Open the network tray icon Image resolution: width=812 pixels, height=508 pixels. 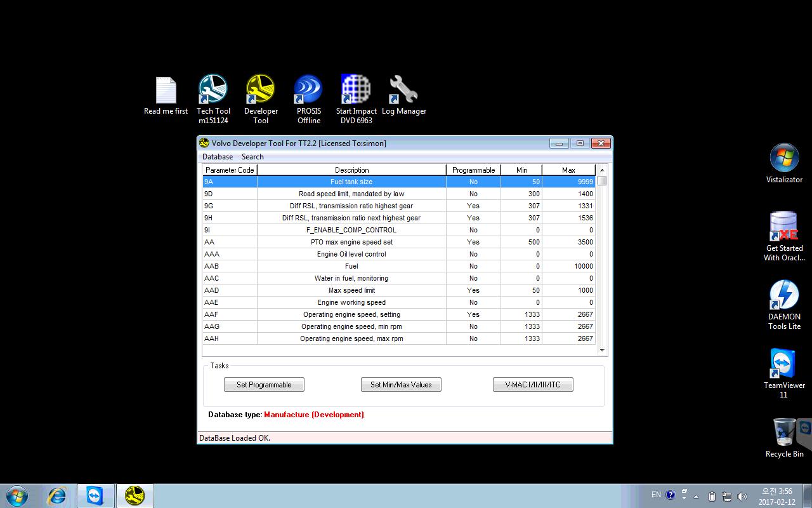[727, 497]
